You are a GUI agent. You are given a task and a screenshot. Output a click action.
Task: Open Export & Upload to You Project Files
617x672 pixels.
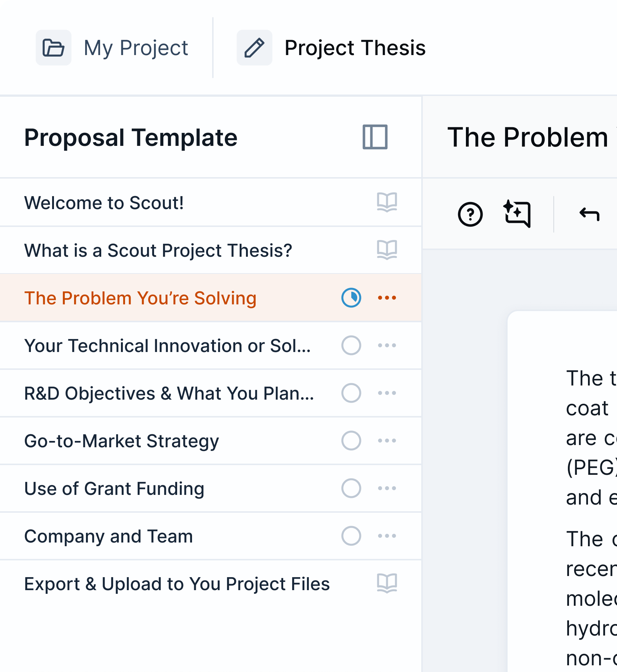coord(211,583)
